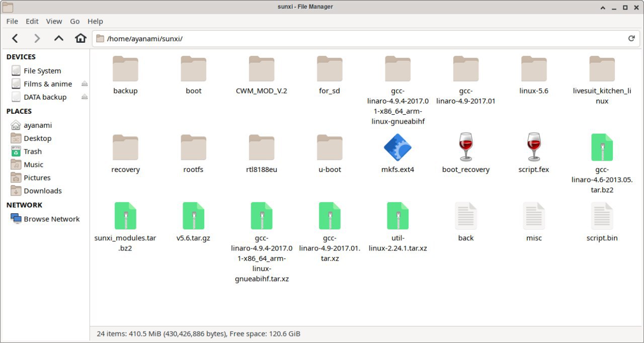Select gcc-linaro-4.9-2017.01.tar.xz archive
This screenshot has width=644, height=343.
pos(330,232)
